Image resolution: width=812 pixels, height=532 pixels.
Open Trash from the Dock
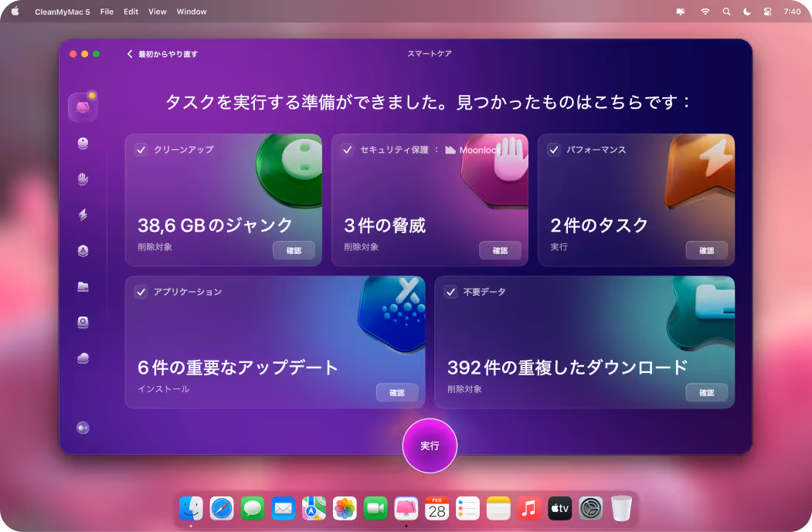click(621, 509)
